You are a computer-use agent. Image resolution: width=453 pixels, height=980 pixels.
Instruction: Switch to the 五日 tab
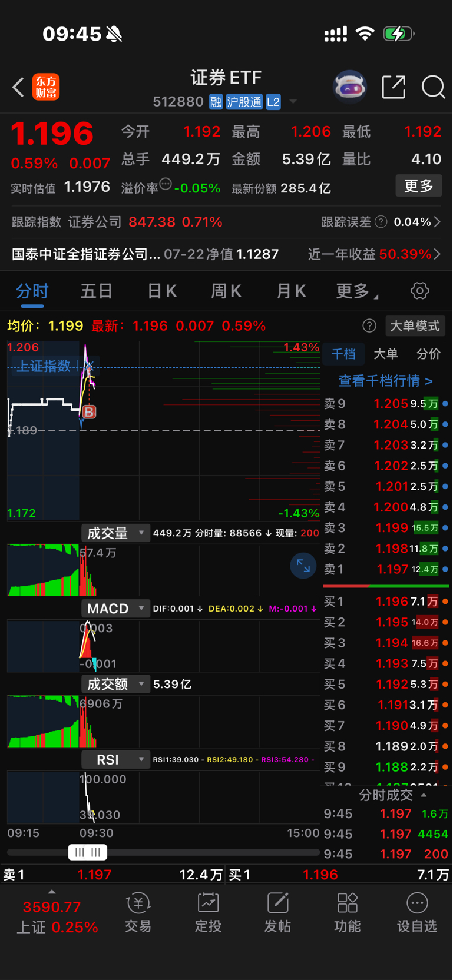(x=97, y=291)
